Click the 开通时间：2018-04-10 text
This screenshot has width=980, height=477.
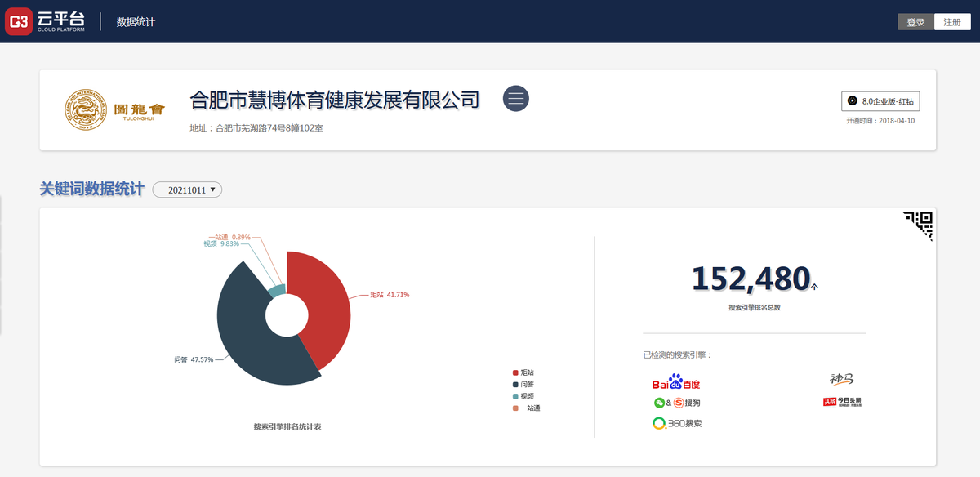pyautogui.click(x=880, y=121)
